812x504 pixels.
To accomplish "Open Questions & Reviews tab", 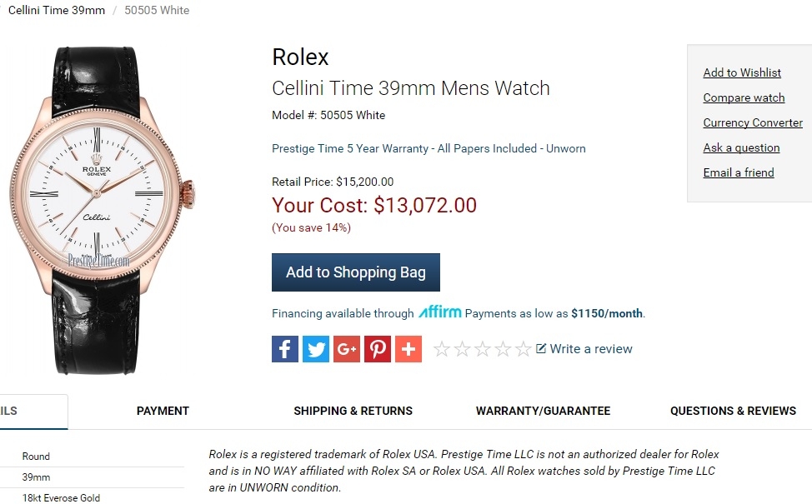I will (x=733, y=411).
